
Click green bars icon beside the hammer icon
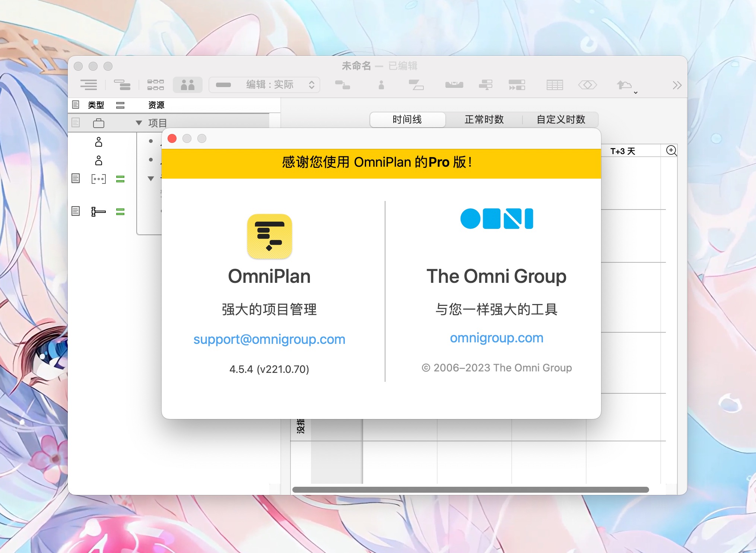click(120, 212)
